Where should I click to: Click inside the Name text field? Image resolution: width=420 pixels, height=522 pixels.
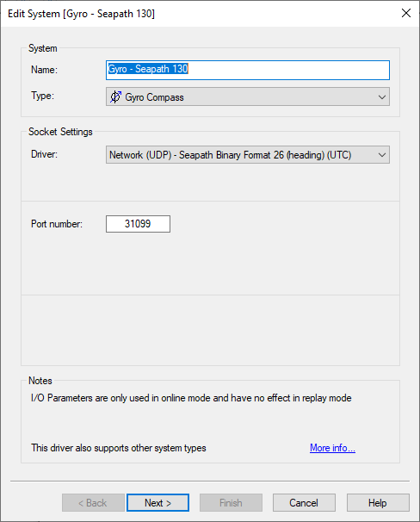(247, 70)
